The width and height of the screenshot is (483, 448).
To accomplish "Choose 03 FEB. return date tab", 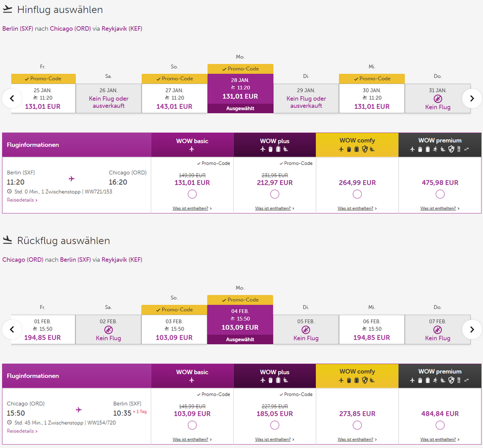I will [174, 330].
